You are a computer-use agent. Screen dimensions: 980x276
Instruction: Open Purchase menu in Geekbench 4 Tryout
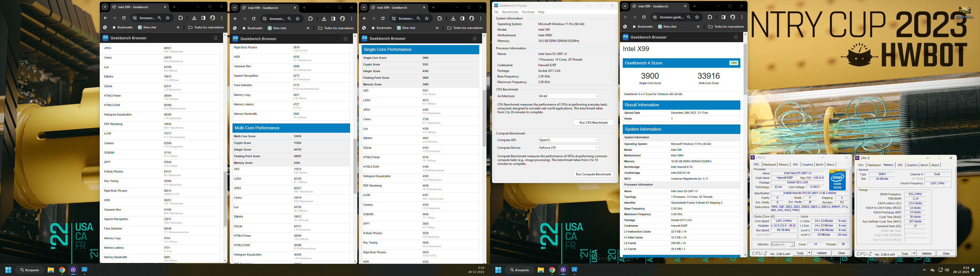[x=528, y=12]
